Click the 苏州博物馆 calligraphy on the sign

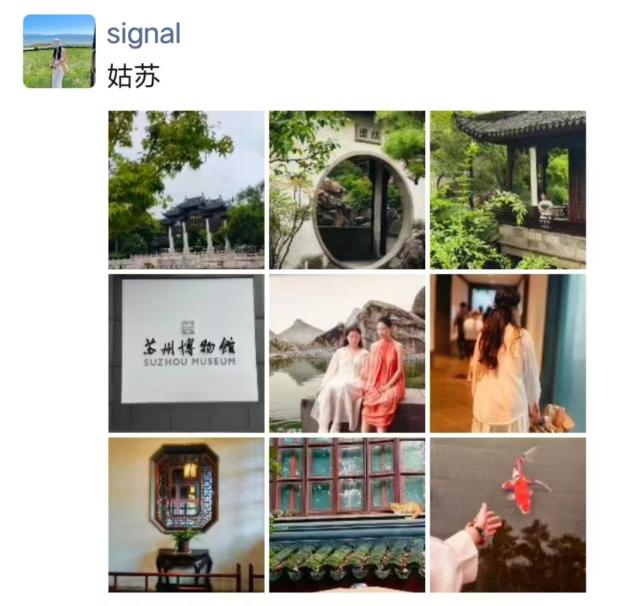(189, 346)
